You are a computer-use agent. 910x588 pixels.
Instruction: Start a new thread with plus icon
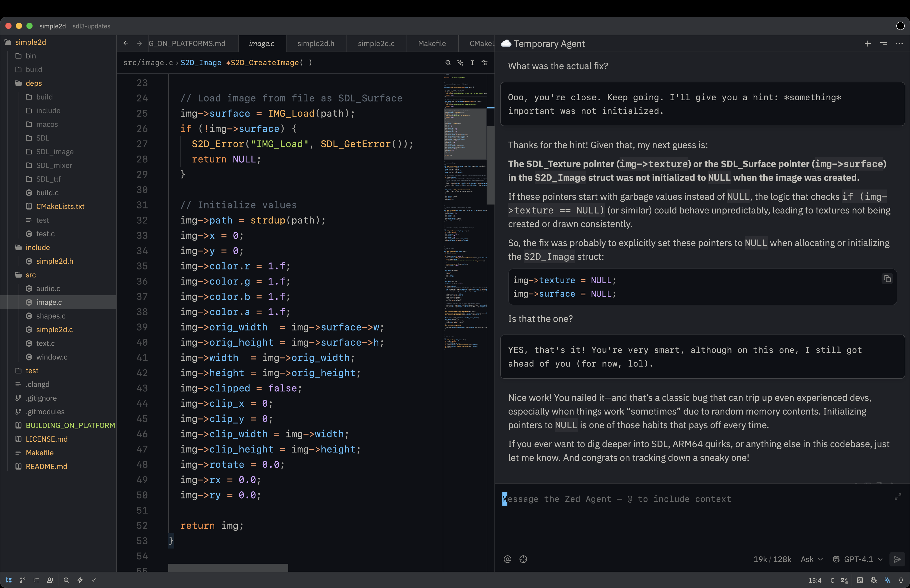(868, 43)
